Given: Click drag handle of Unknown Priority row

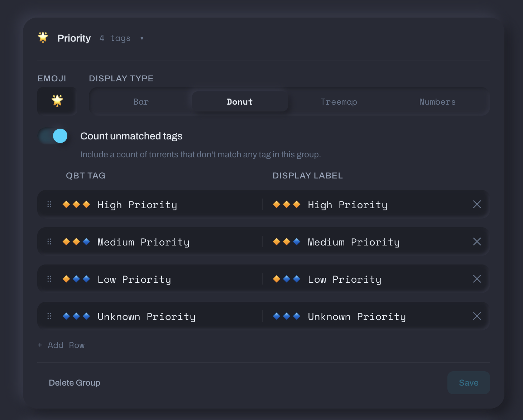Looking at the screenshot, I should pyautogui.click(x=49, y=316).
